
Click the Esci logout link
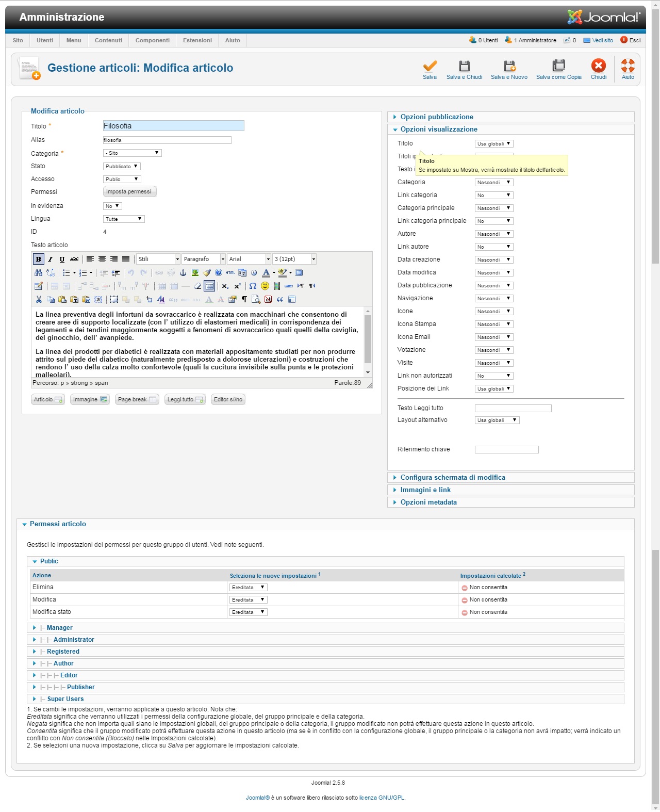(x=631, y=40)
